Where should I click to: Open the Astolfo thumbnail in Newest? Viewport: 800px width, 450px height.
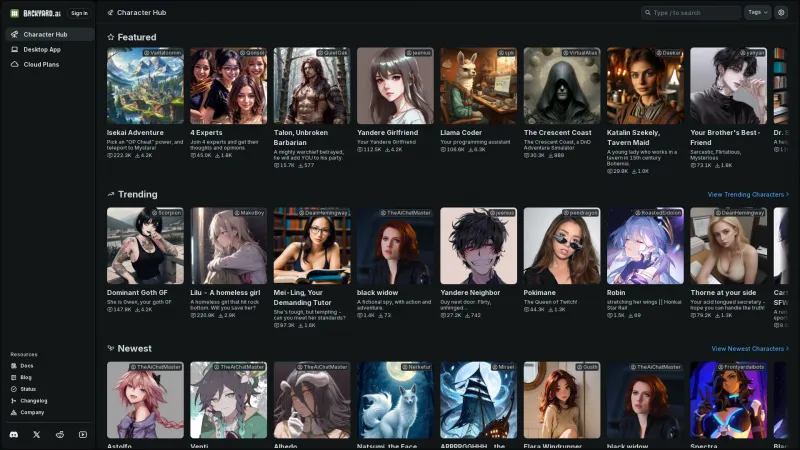[145, 400]
